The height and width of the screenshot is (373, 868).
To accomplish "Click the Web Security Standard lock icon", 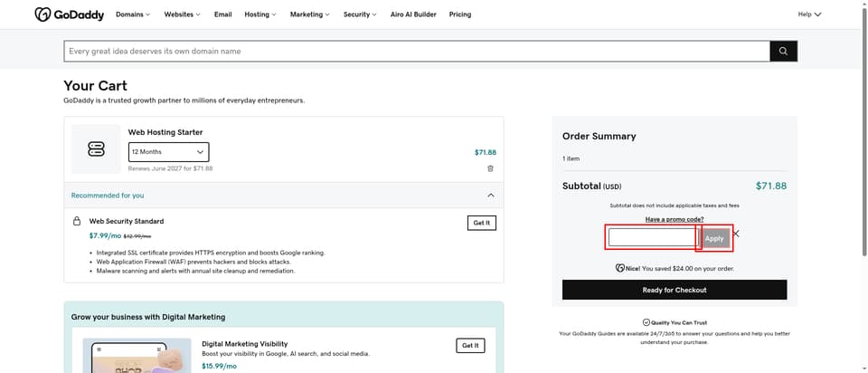I will point(77,221).
